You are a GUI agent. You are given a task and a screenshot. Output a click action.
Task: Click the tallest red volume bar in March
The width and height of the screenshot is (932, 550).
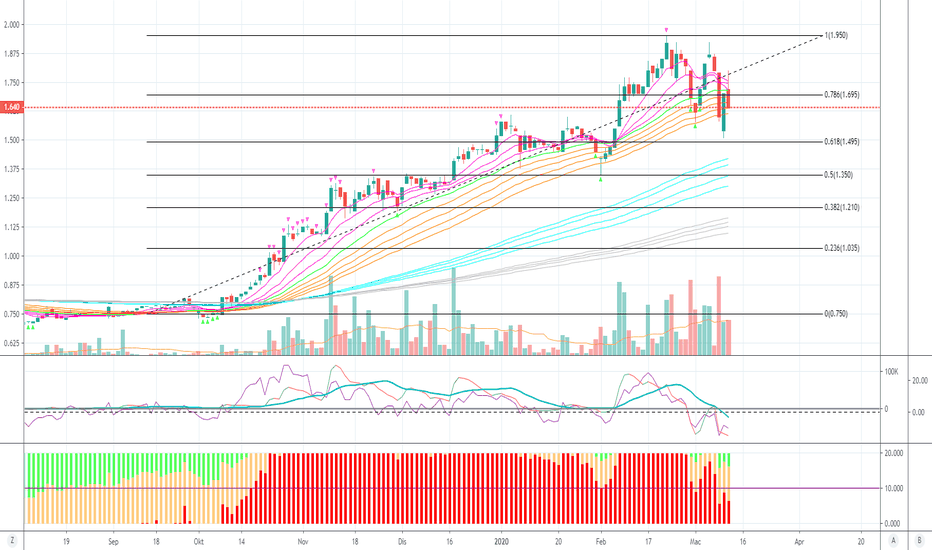click(719, 316)
